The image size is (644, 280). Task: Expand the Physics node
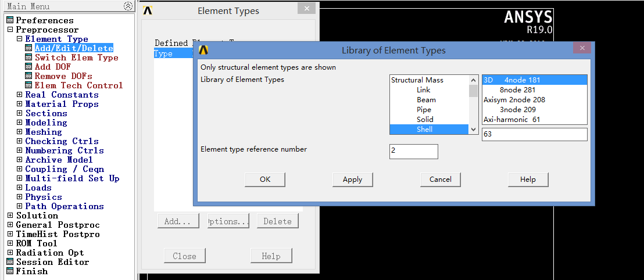[x=19, y=197]
